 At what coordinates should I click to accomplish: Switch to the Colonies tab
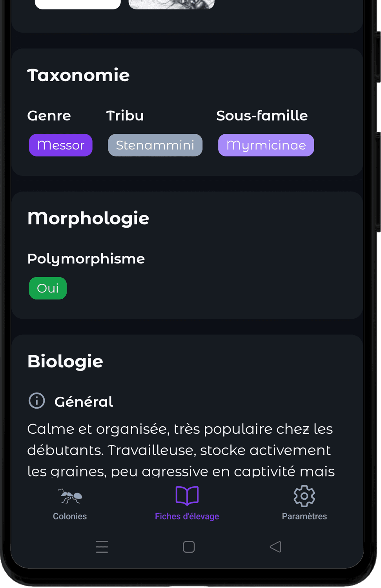70,516
